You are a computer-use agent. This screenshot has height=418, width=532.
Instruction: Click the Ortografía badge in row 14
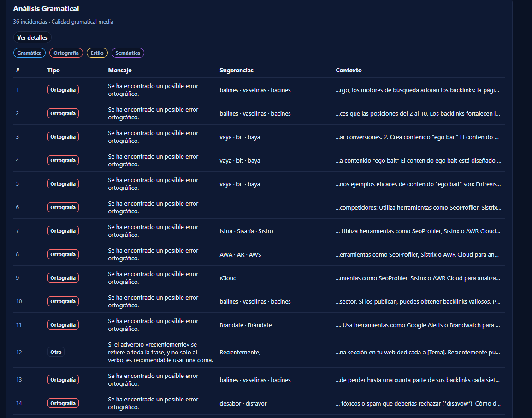(63, 403)
